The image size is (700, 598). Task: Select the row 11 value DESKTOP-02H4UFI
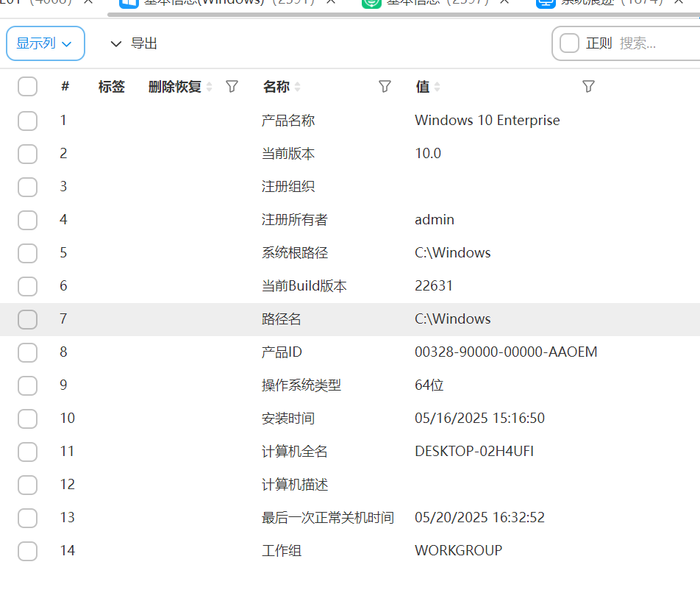tap(474, 452)
